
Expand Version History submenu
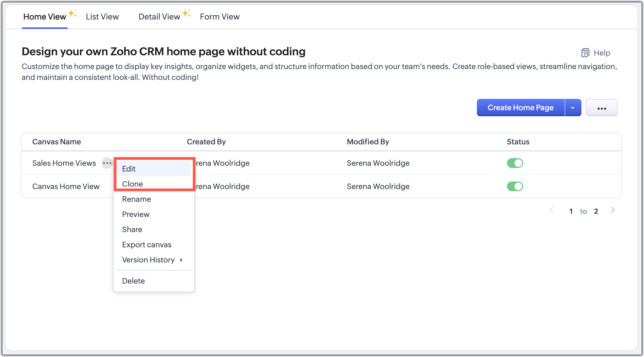(152, 260)
